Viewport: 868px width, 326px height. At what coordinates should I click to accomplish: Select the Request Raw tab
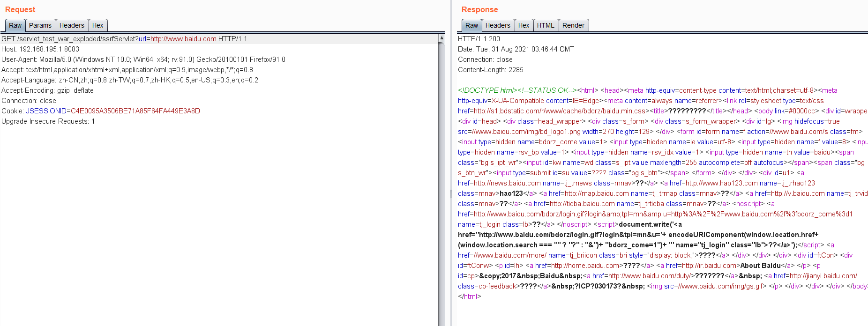coord(15,25)
